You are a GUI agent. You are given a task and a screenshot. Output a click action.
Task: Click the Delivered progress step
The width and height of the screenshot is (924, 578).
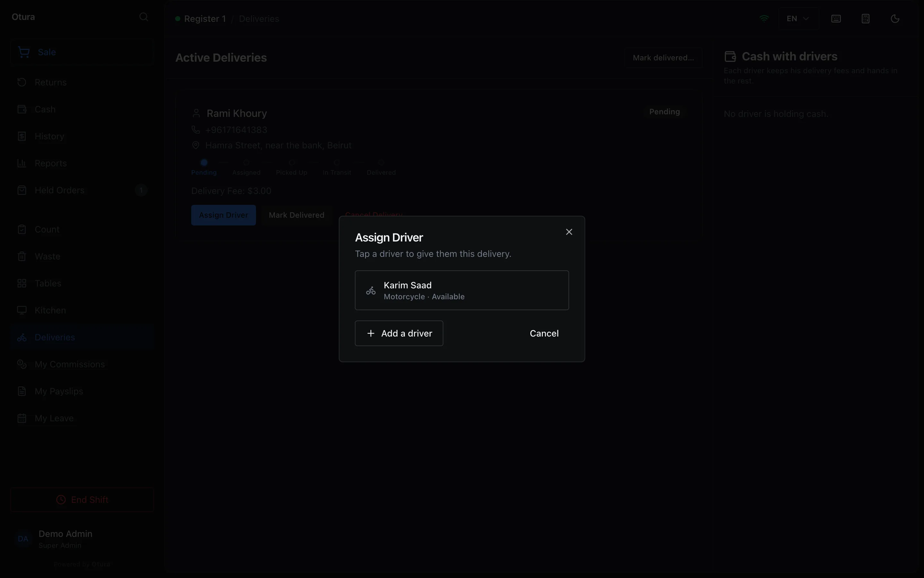381,168
